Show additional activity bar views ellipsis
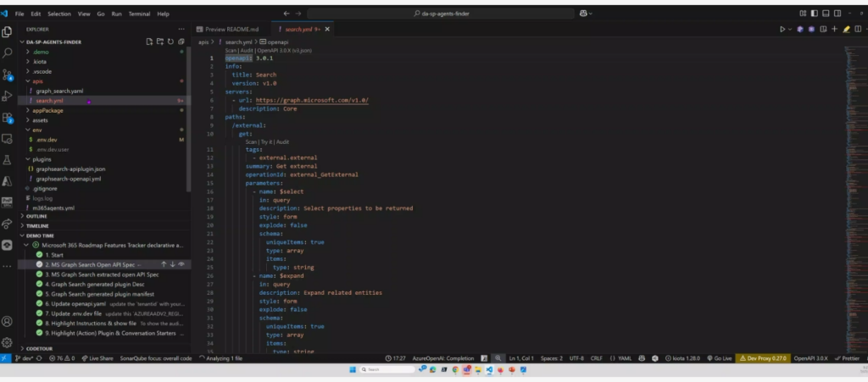The height and width of the screenshot is (382, 868). 7,266
